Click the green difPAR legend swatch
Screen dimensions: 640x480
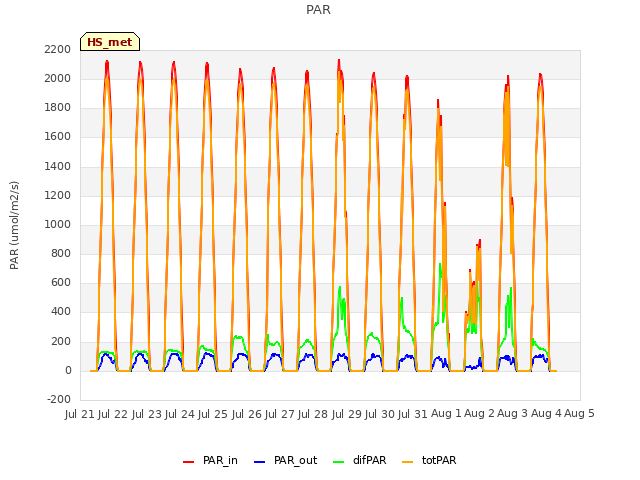pos(338,462)
